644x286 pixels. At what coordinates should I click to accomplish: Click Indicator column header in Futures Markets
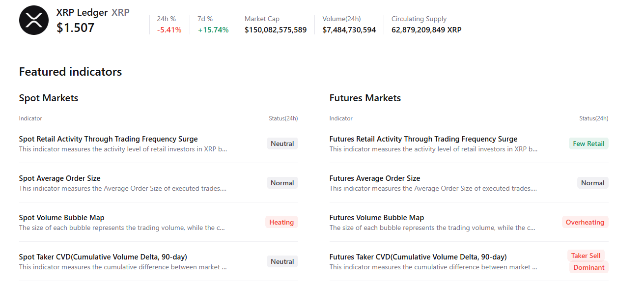[x=341, y=118]
